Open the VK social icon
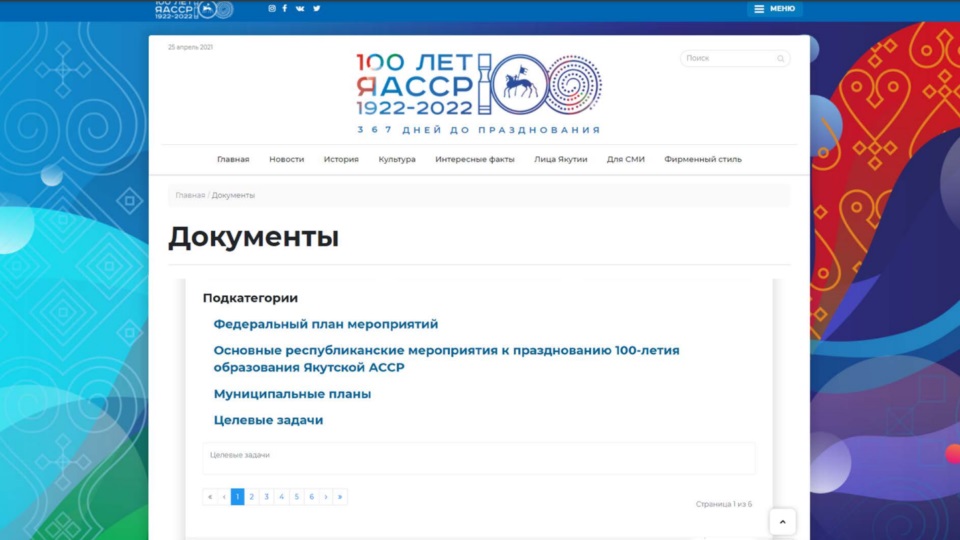Viewport: 960px width, 540px height. point(300,9)
